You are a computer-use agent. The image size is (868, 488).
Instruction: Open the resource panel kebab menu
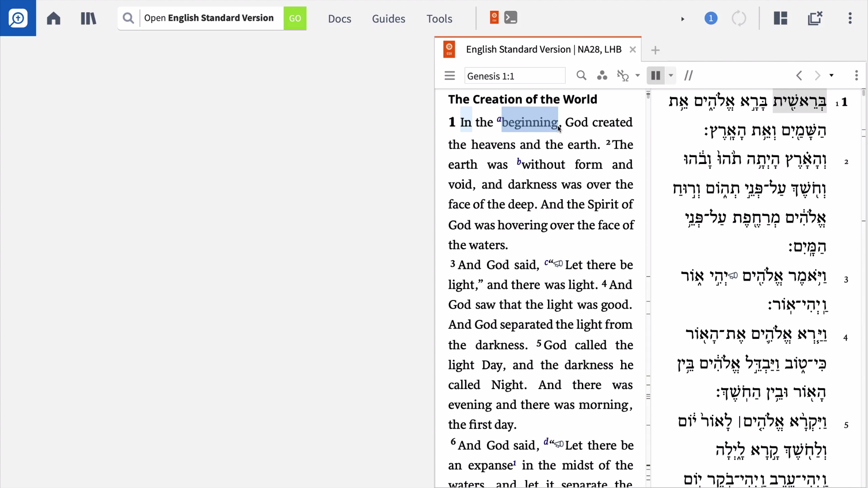(856, 75)
